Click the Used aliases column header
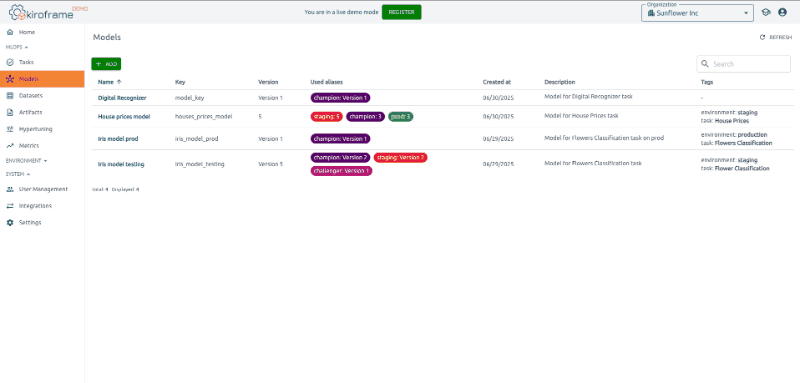 coord(327,82)
